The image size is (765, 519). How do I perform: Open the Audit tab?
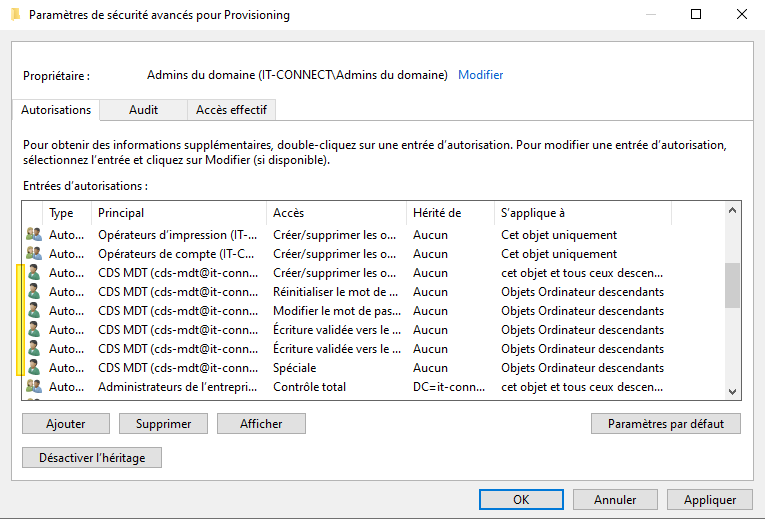point(143,110)
